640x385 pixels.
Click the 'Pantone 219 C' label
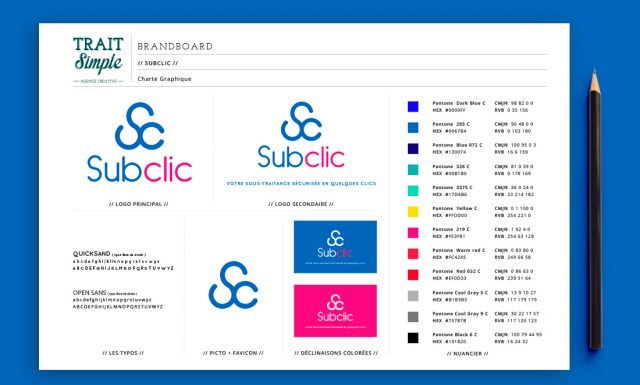(451, 229)
